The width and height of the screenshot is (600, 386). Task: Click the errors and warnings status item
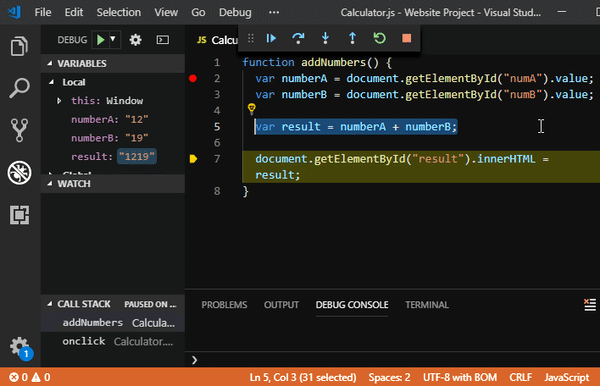pyautogui.click(x=30, y=377)
